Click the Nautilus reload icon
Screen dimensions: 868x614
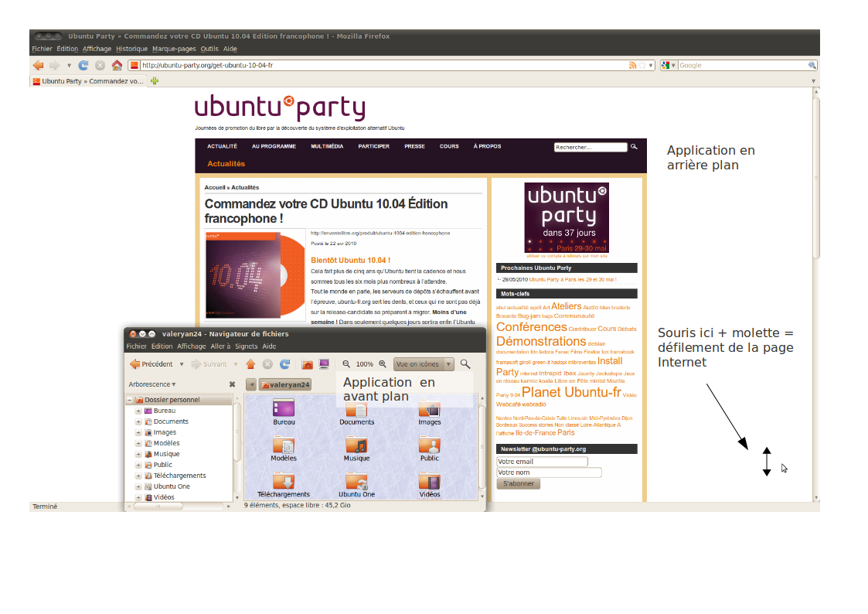click(284, 364)
